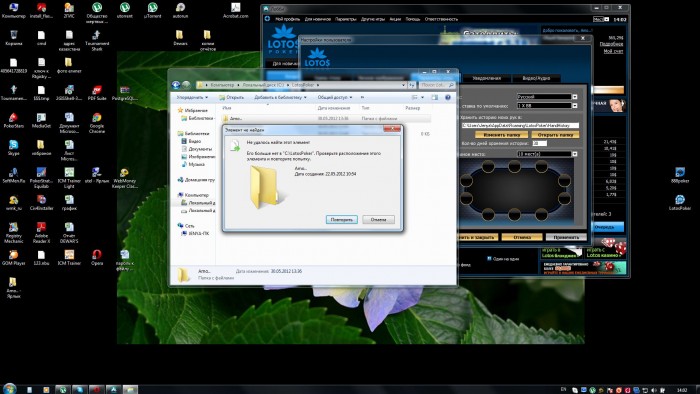Screen dimensions: 700x394
Task: Sort by 'Дата изменения' column header
Action: tap(334, 108)
